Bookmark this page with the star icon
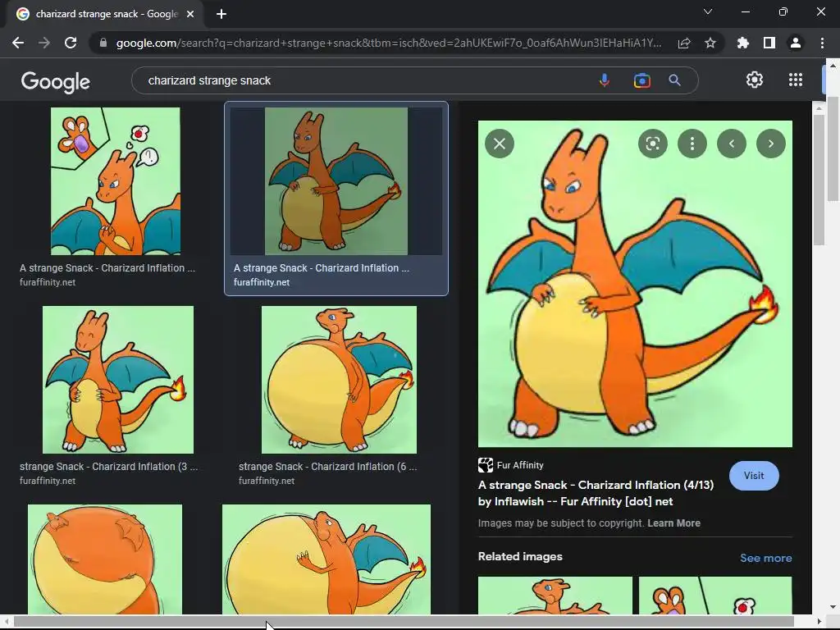 pyautogui.click(x=710, y=43)
